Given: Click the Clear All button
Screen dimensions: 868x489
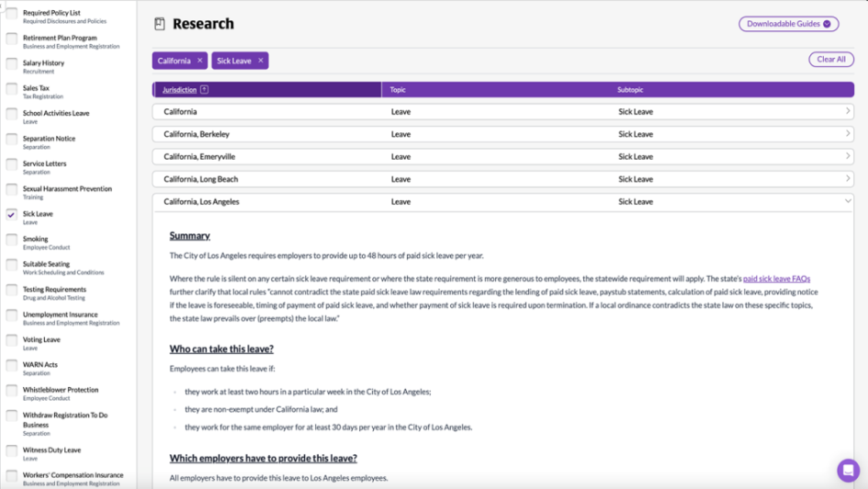Looking at the screenshot, I should point(831,59).
